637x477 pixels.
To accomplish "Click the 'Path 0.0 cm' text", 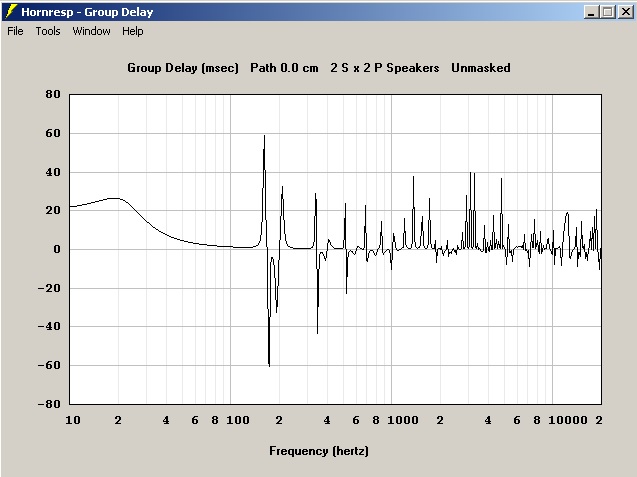I will pyautogui.click(x=284, y=68).
